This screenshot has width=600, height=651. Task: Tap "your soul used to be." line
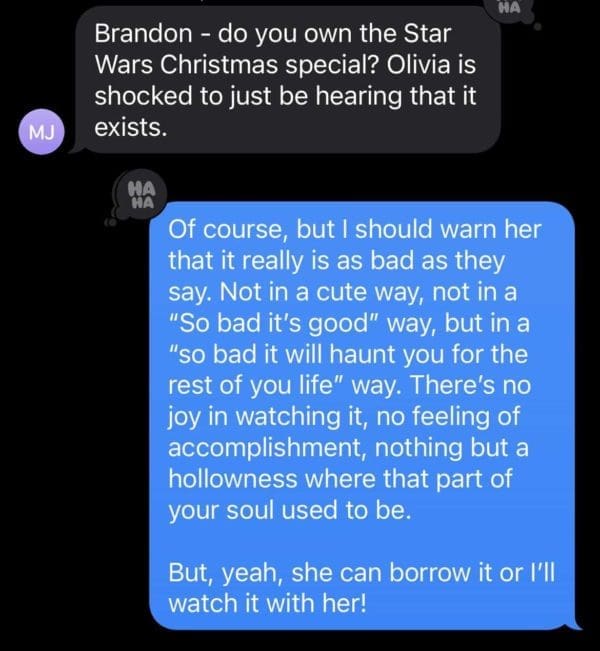[x=289, y=510]
